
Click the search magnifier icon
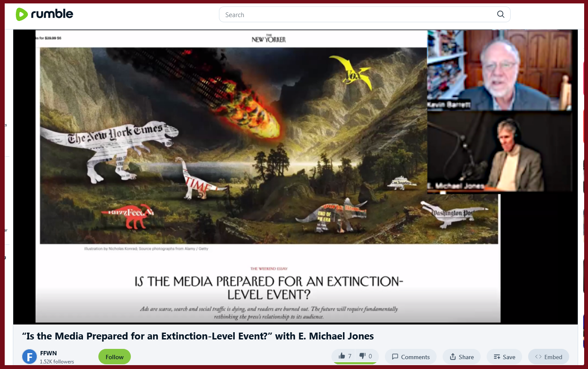coord(501,15)
